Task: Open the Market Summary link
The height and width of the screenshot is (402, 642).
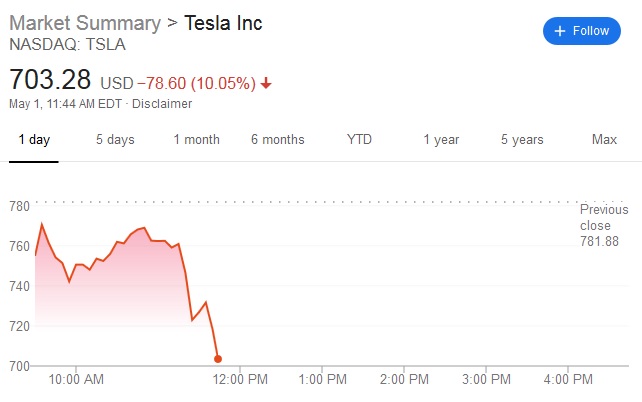Action: click(84, 23)
